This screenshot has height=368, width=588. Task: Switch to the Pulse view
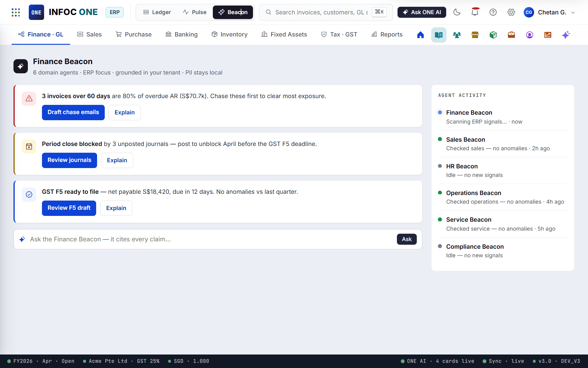(195, 12)
